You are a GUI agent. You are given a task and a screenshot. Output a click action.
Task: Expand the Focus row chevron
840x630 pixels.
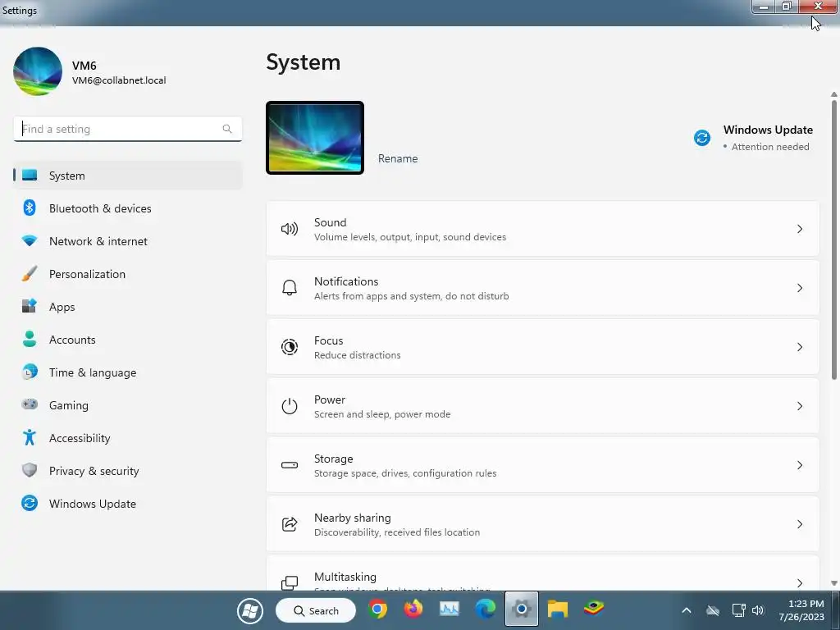coord(799,347)
